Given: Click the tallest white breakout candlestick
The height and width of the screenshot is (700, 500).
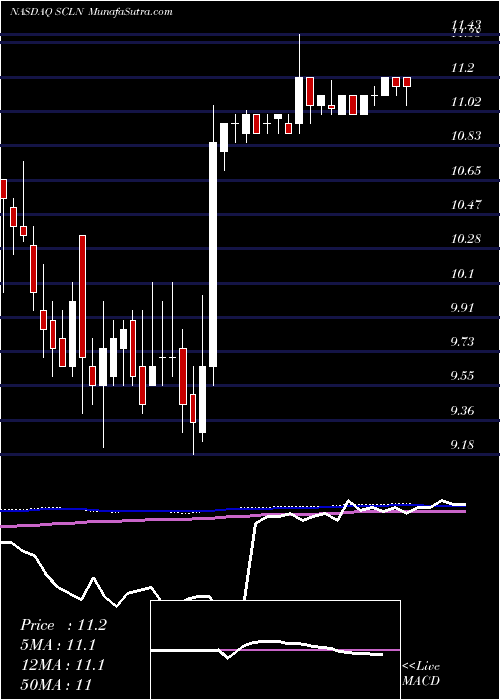Looking at the screenshot, I should 213,254.
